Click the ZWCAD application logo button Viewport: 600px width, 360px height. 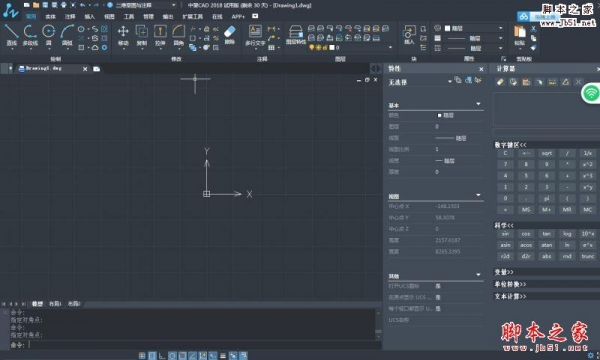pyautogui.click(x=10, y=11)
